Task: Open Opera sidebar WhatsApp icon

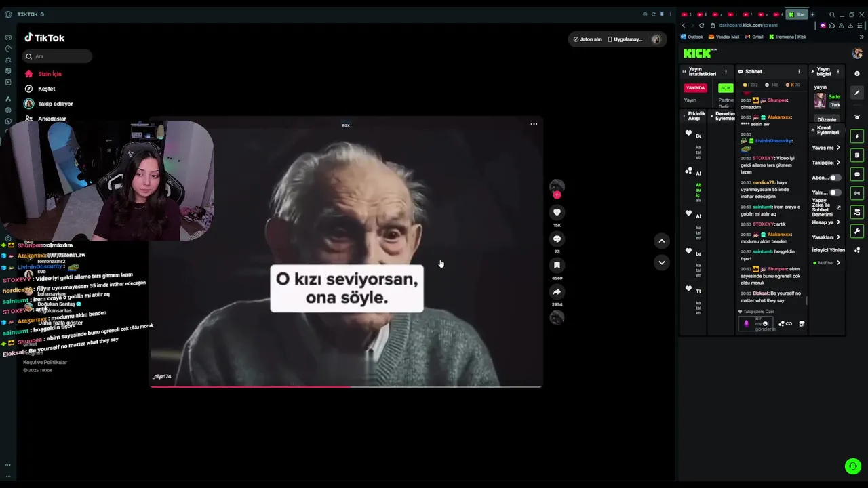Action: pyautogui.click(x=8, y=121)
